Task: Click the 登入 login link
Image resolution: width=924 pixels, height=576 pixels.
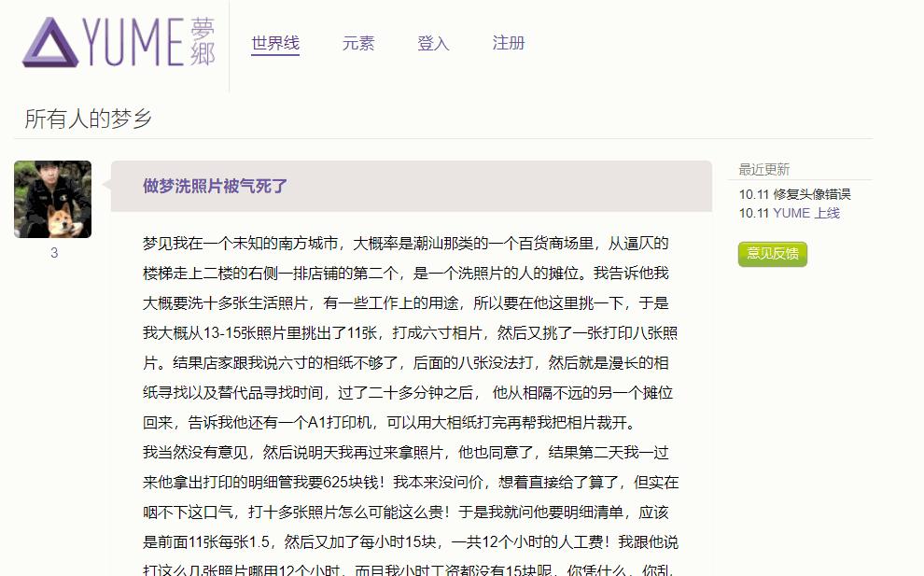Action: click(x=432, y=42)
